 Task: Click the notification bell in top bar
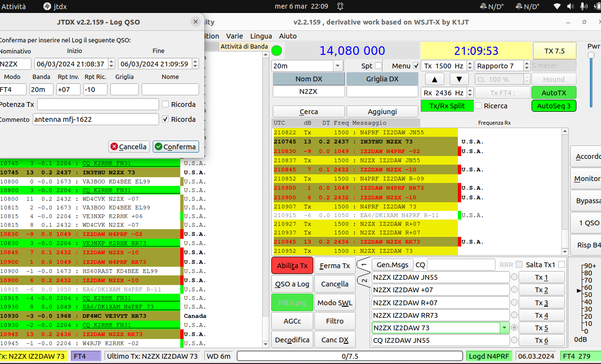tap(340, 6)
